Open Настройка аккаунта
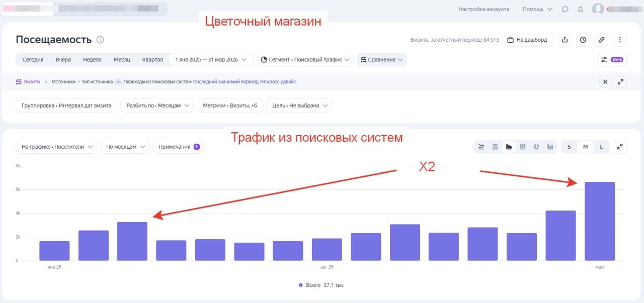 point(484,9)
